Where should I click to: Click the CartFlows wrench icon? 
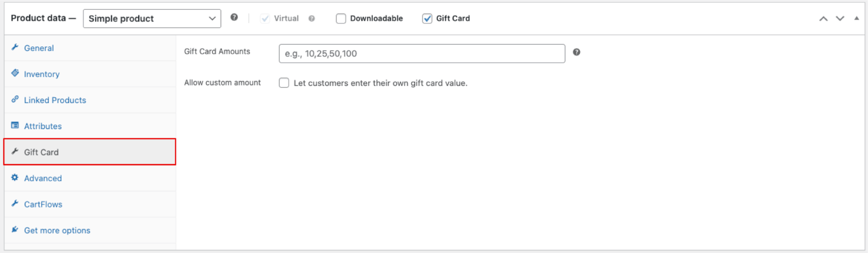14,204
